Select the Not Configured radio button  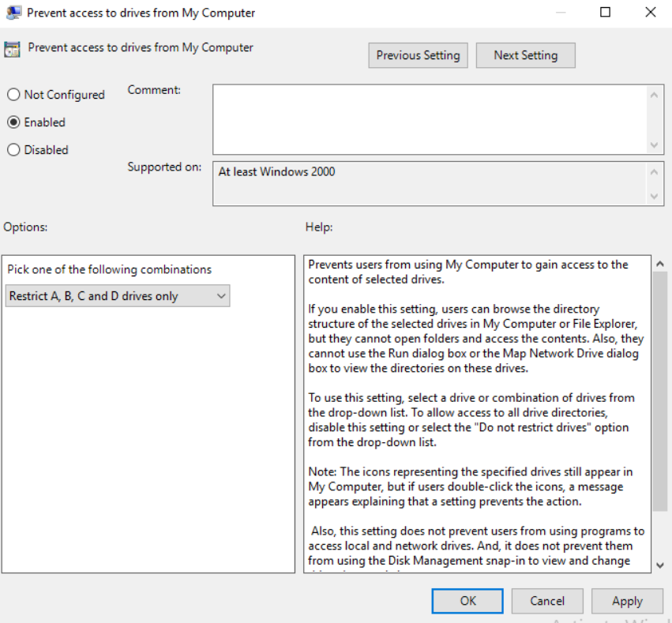tap(13, 95)
